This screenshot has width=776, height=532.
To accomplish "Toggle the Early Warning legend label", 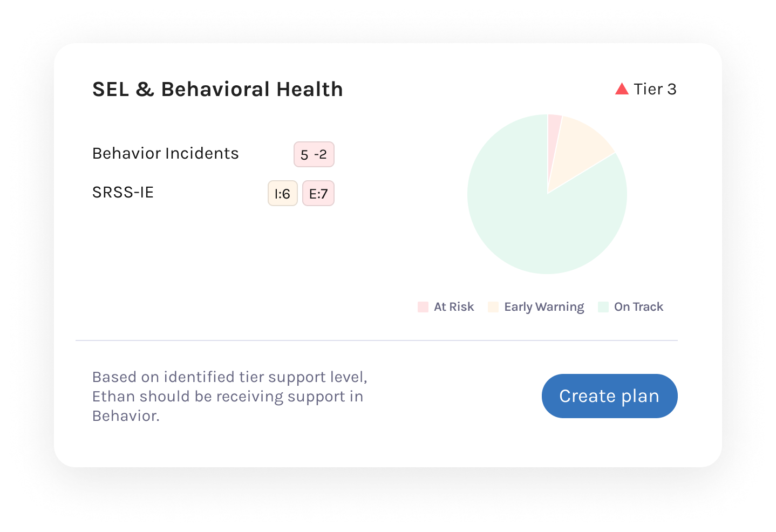I will (x=544, y=307).
